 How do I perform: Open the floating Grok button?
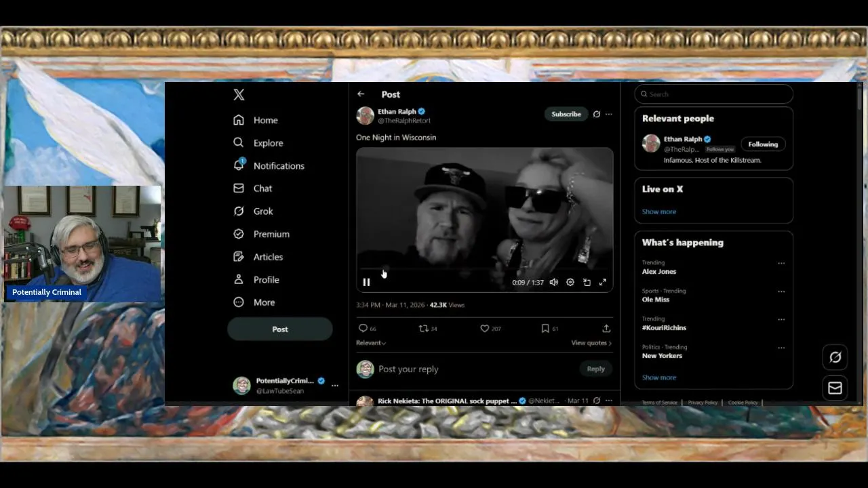[835, 357]
